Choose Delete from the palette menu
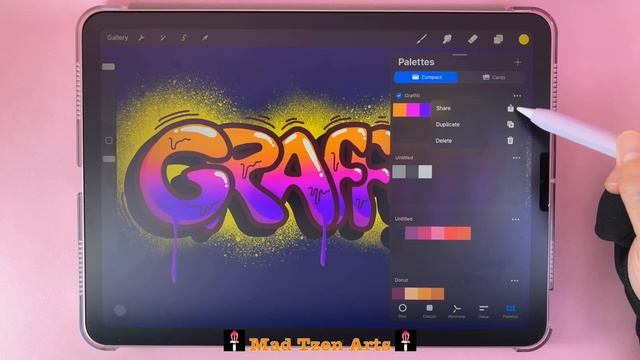The width and height of the screenshot is (640, 360). click(x=444, y=141)
